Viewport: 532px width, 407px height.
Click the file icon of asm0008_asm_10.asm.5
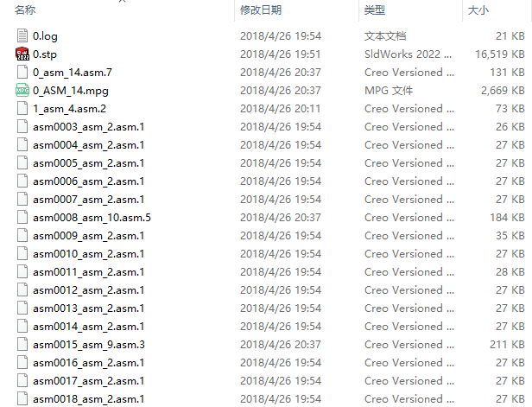coord(22,218)
